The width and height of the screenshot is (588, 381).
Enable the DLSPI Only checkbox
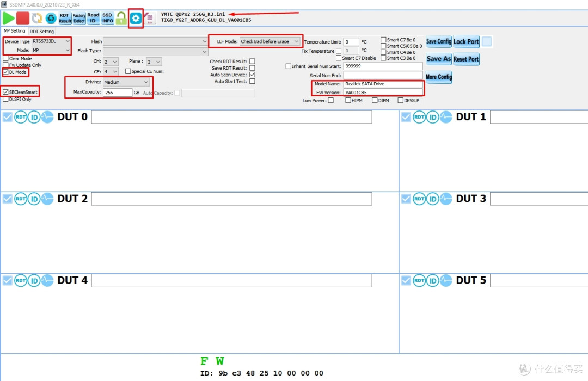[x=5, y=100]
